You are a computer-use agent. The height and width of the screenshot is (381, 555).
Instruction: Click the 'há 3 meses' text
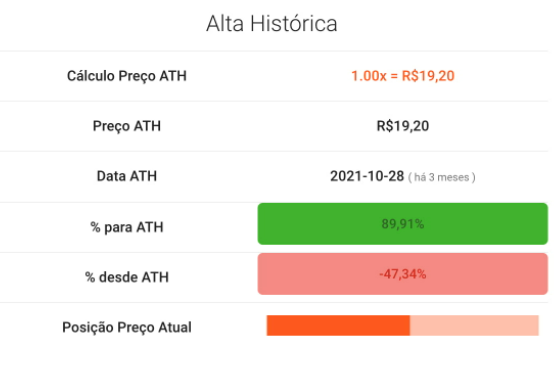(441, 177)
